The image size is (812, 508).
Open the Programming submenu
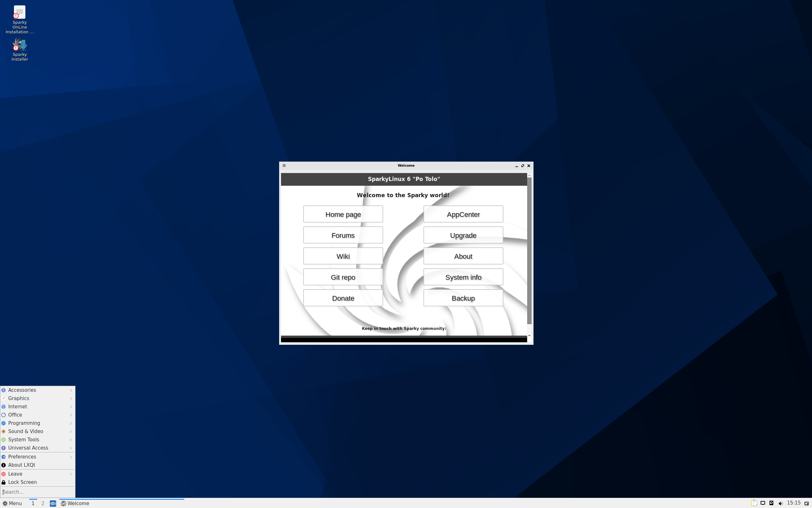point(37,423)
